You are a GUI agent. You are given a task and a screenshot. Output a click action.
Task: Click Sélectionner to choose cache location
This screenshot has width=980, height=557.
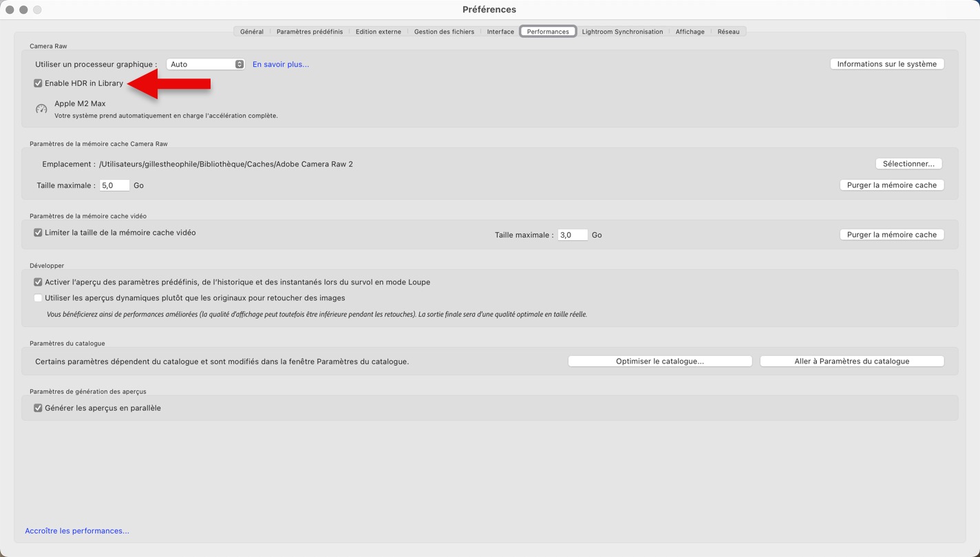908,164
